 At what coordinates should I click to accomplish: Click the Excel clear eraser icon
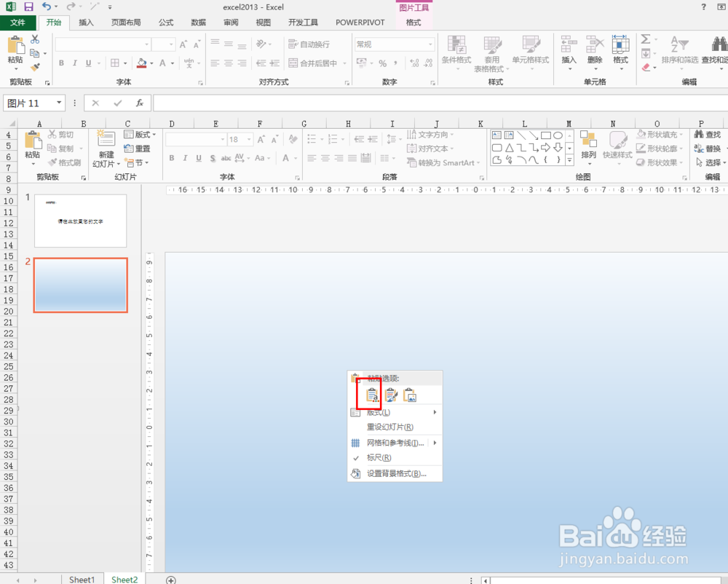tap(646, 67)
